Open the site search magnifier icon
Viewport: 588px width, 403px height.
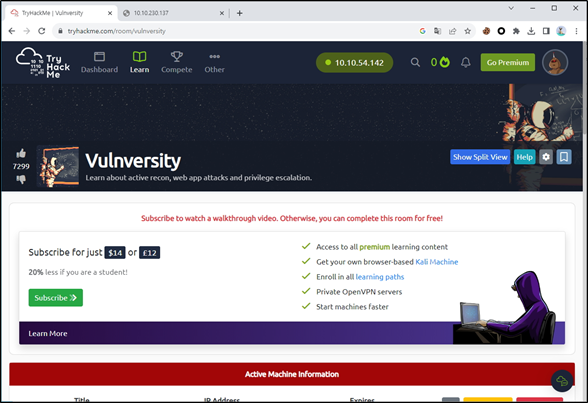(x=415, y=62)
